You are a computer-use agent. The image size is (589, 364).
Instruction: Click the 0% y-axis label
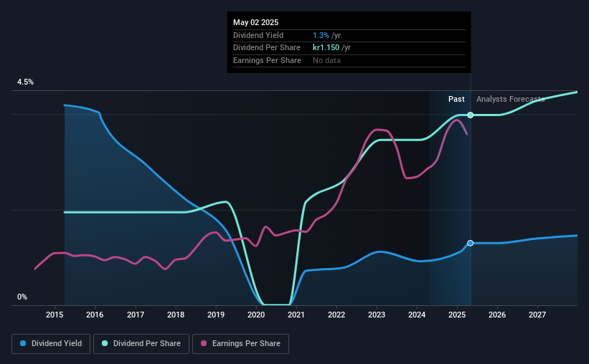tap(22, 297)
